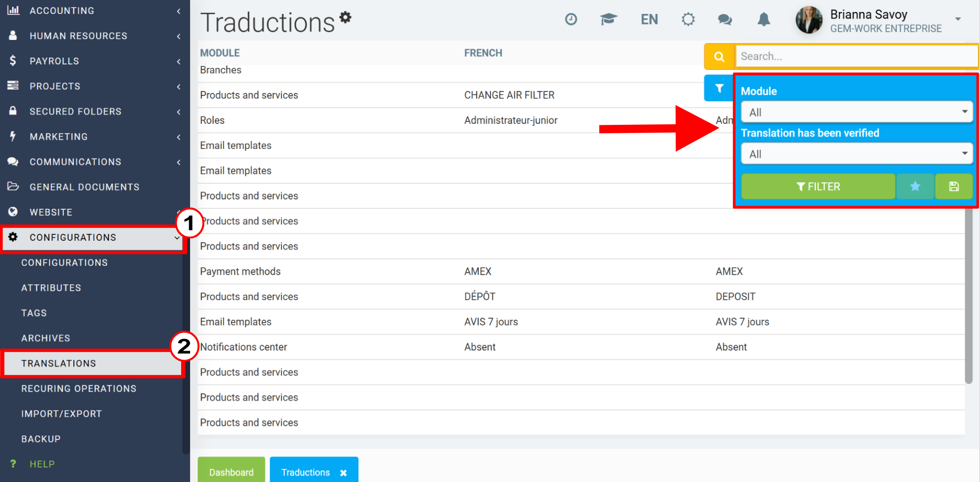Expand the Human Resources sidebar menu
Viewport: 980px width, 482px height.
pos(95,36)
